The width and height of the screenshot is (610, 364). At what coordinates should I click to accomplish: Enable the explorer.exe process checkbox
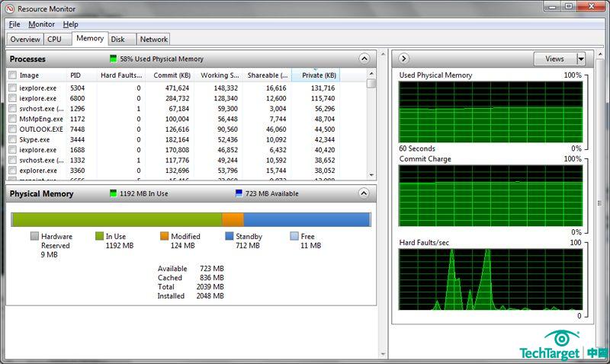(12, 171)
